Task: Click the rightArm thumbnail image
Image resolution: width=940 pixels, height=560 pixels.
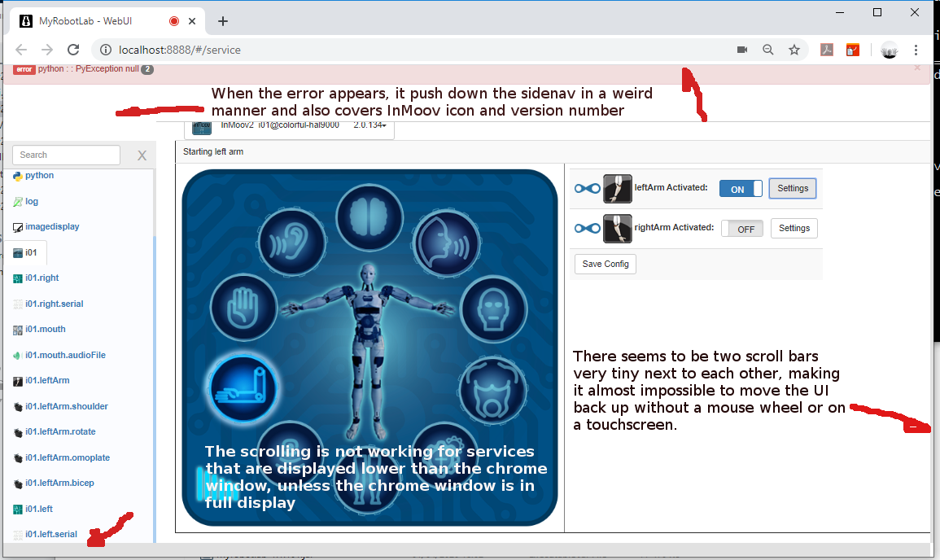Action: tap(618, 229)
